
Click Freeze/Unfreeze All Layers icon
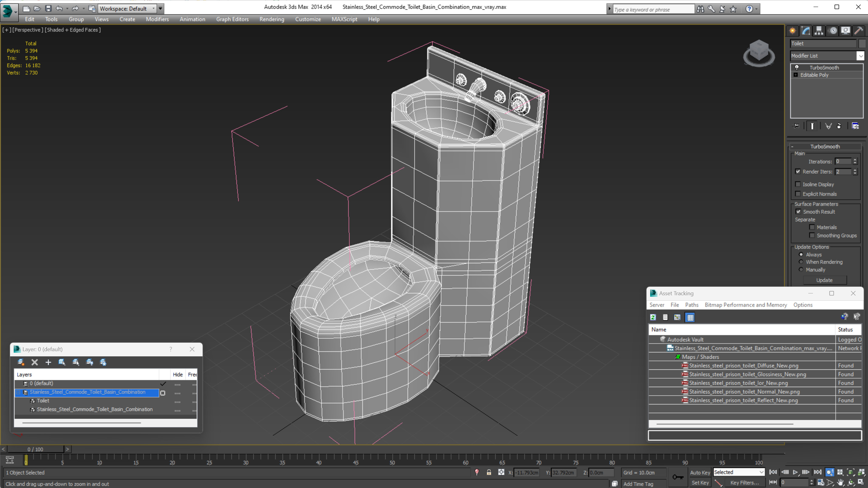tap(103, 362)
